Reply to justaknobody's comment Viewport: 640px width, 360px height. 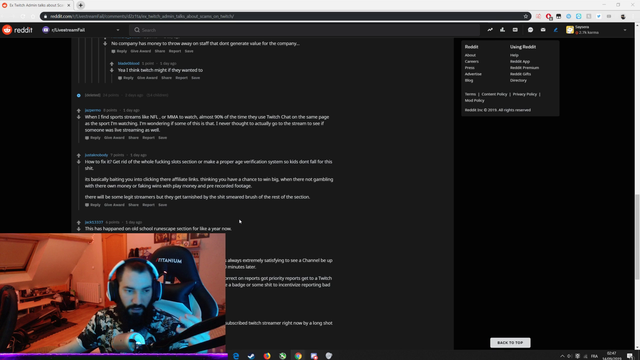(93, 205)
